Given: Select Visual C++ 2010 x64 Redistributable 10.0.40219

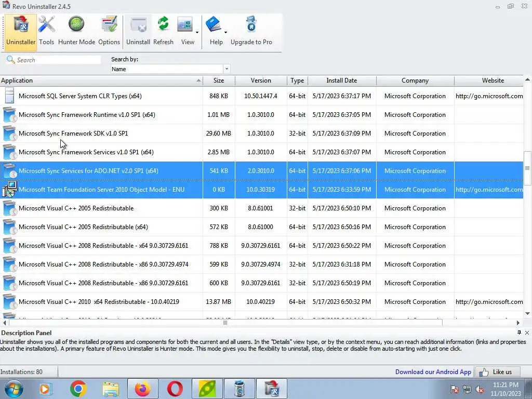Looking at the screenshot, I should pyautogui.click(x=262, y=301).
